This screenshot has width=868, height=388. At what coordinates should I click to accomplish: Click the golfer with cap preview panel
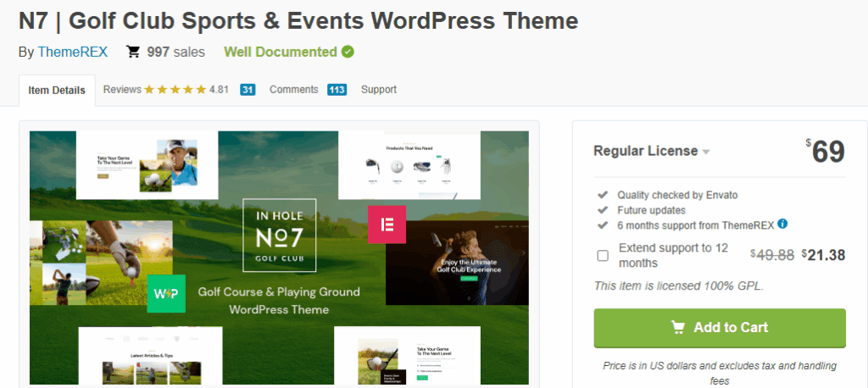point(147,165)
